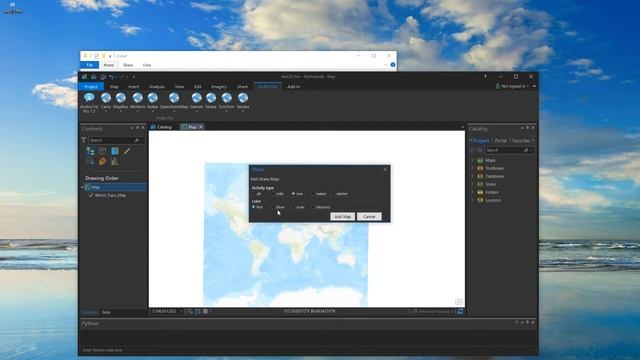Open the Mapbox basemap button in ribbon
640x360 pixels.
(120, 101)
